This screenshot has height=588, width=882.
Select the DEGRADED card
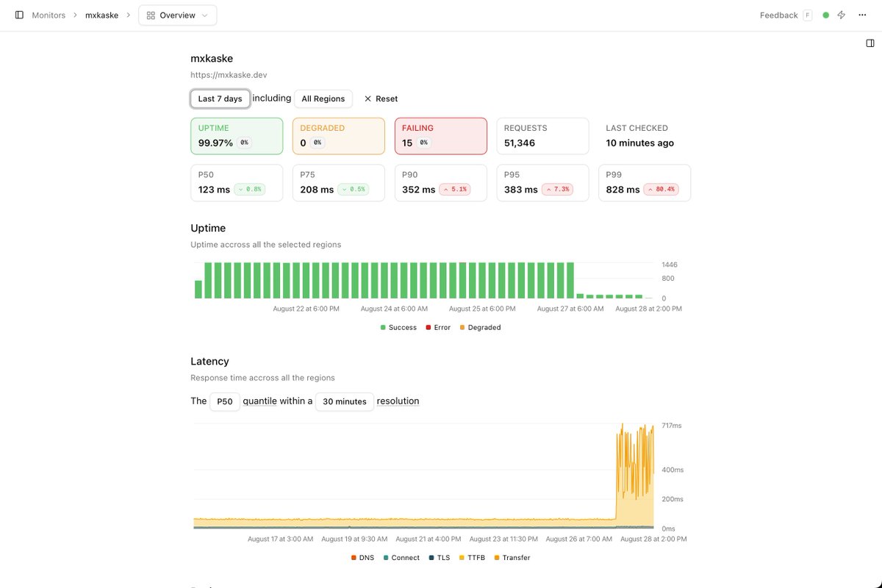(x=338, y=136)
